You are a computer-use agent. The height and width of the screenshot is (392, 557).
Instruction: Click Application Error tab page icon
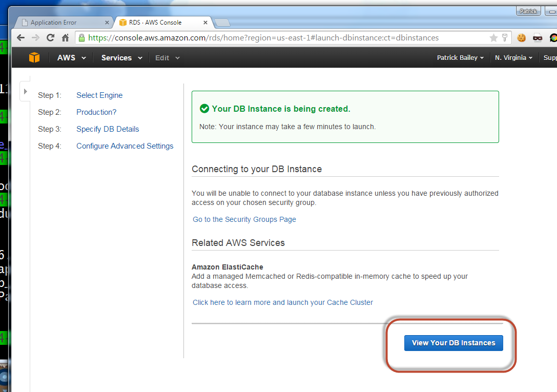[25, 23]
